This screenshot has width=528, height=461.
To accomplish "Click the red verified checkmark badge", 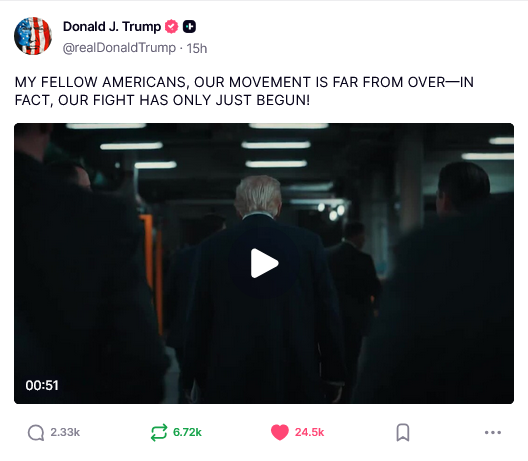I will point(171,27).
